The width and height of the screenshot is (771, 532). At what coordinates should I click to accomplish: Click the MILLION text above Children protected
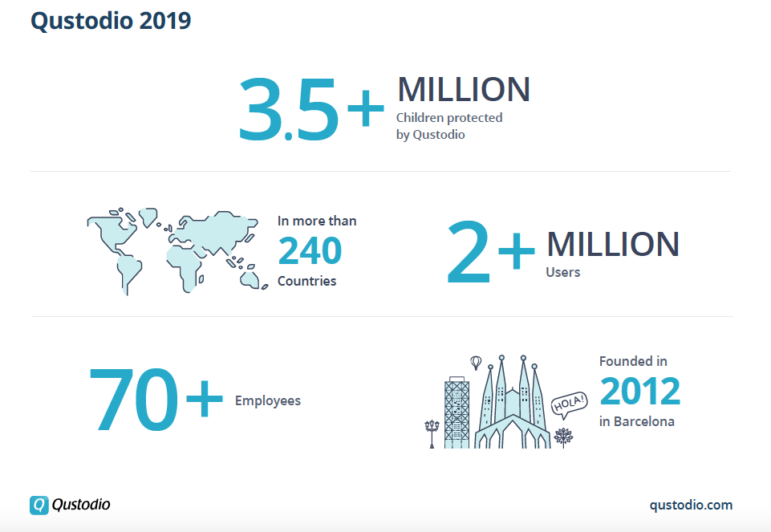(464, 90)
